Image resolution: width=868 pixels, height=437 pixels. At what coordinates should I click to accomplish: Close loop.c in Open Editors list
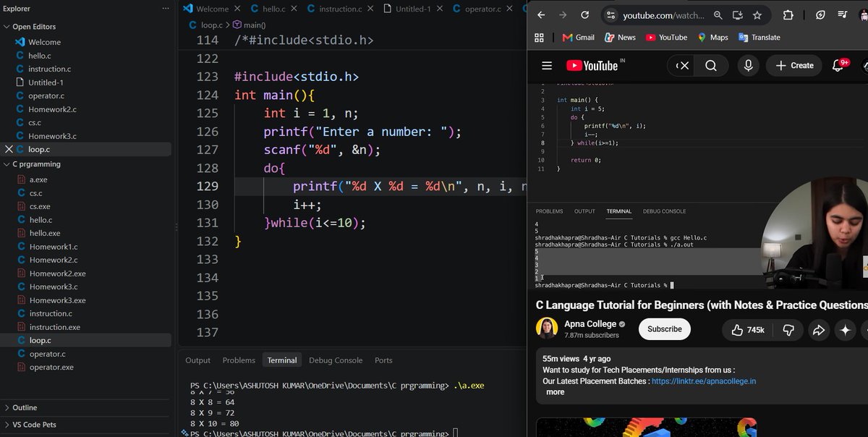click(x=9, y=149)
